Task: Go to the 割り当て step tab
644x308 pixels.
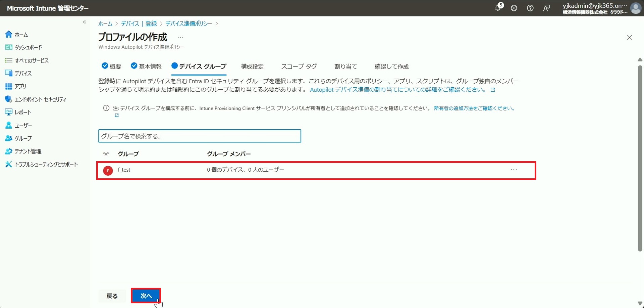Action: (345, 67)
